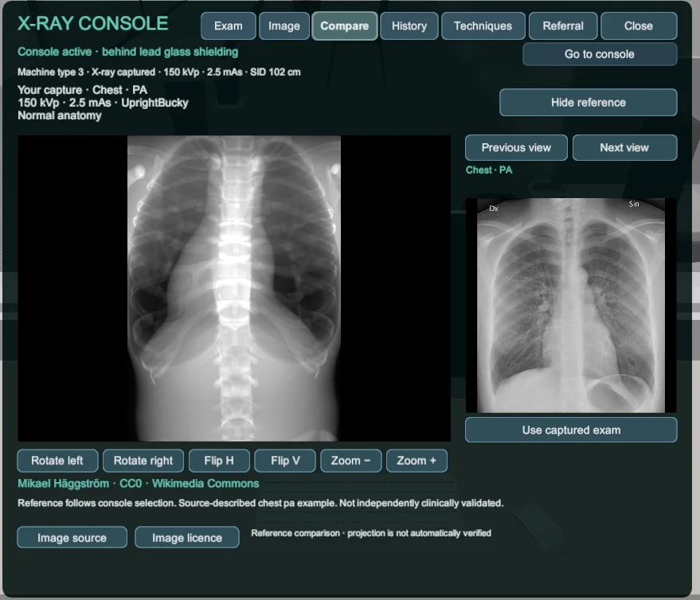Click the captured chest X-ray image
This screenshot has width=700, height=600.
click(234, 288)
